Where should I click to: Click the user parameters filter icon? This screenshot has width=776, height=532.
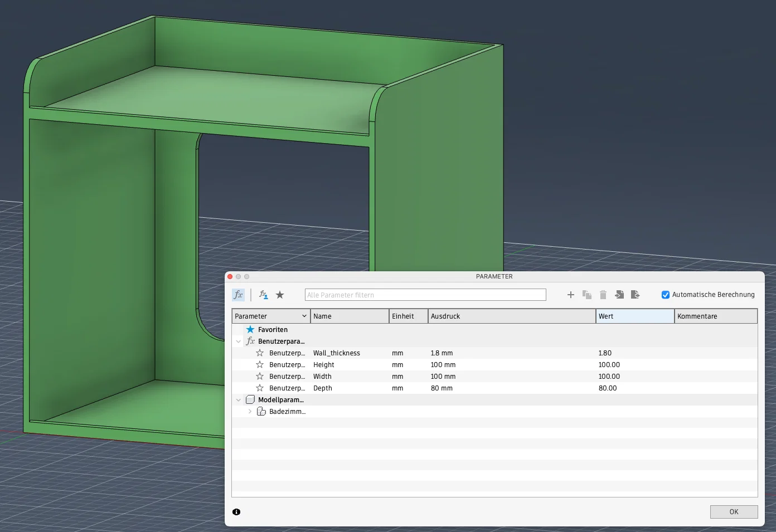[264, 295]
